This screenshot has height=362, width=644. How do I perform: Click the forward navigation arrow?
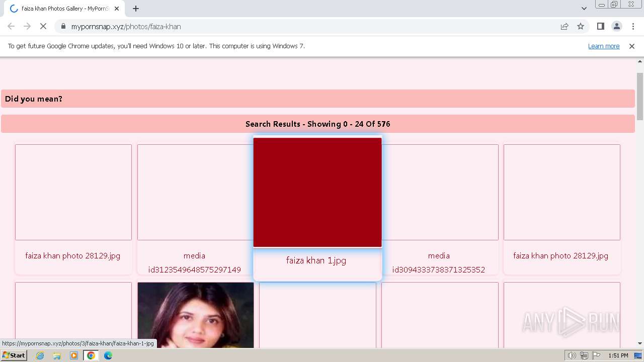click(x=27, y=26)
